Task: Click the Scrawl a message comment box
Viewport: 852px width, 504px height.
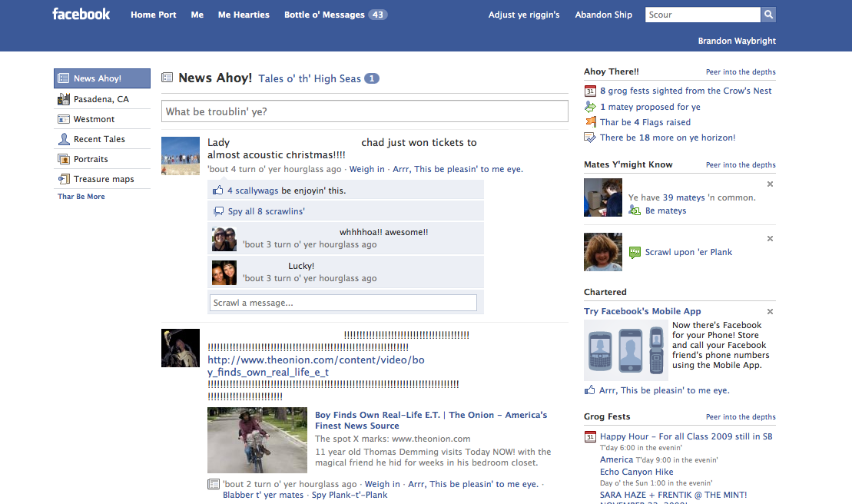Action: click(343, 303)
